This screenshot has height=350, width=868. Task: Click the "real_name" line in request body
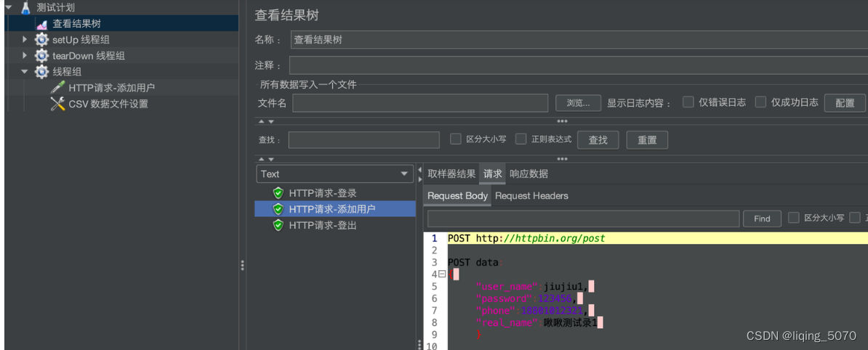click(539, 322)
